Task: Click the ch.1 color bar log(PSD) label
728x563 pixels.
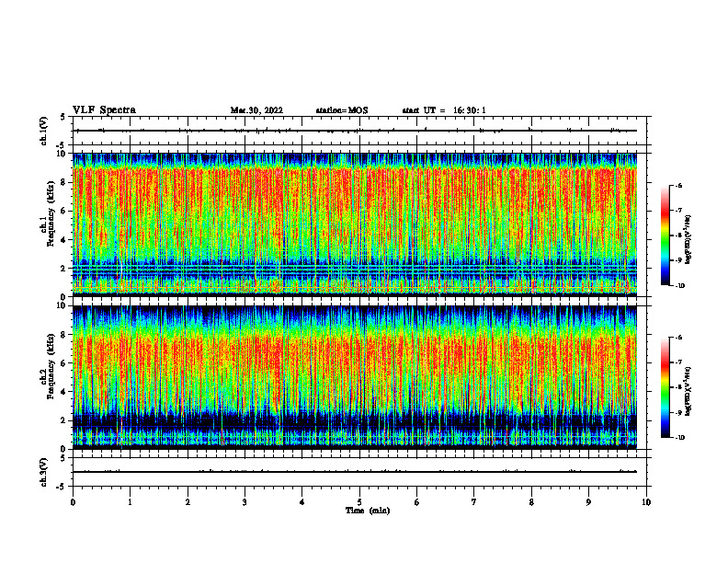Action: pos(688,240)
